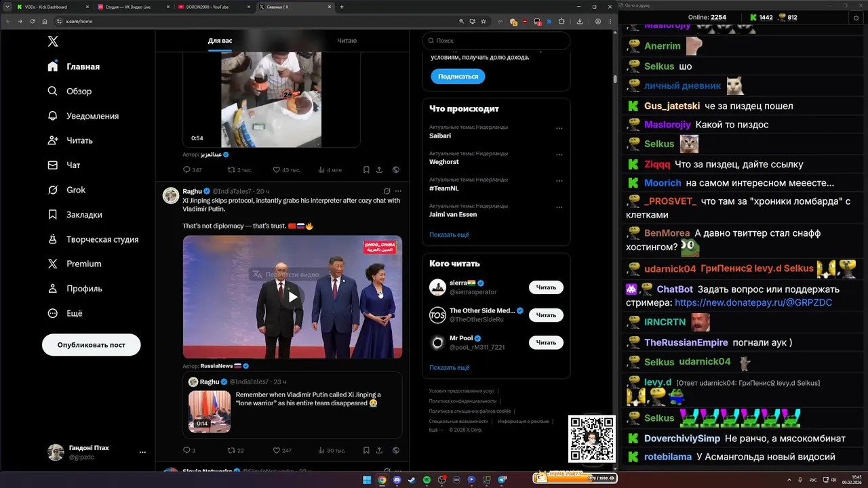The height and width of the screenshot is (488, 868).
Task: Open the Главная home page
Action: [x=74, y=66]
